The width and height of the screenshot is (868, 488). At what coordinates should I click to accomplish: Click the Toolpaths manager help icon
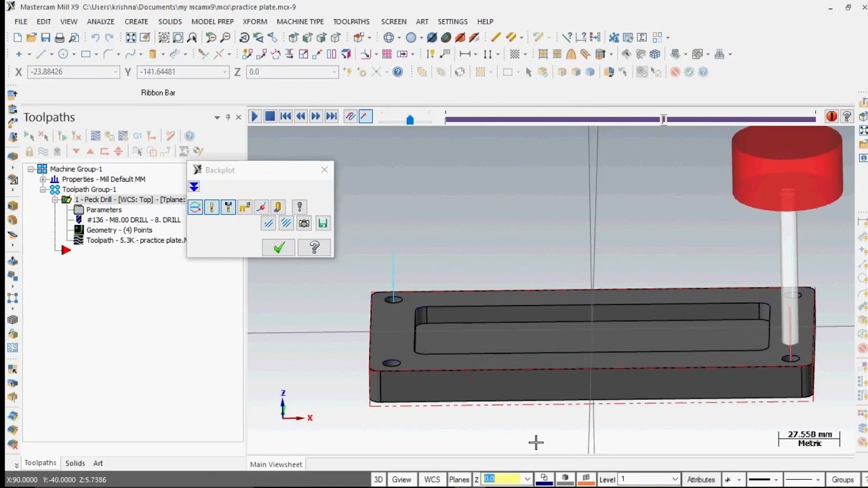pyautogui.click(x=189, y=136)
